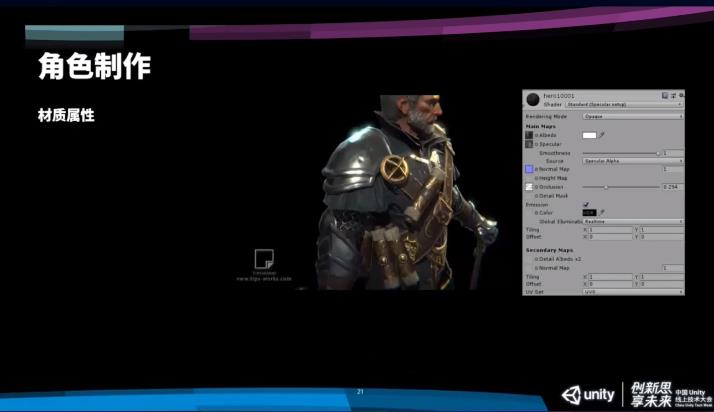Click the Albedo texture slot thumbnail

tap(530, 135)
